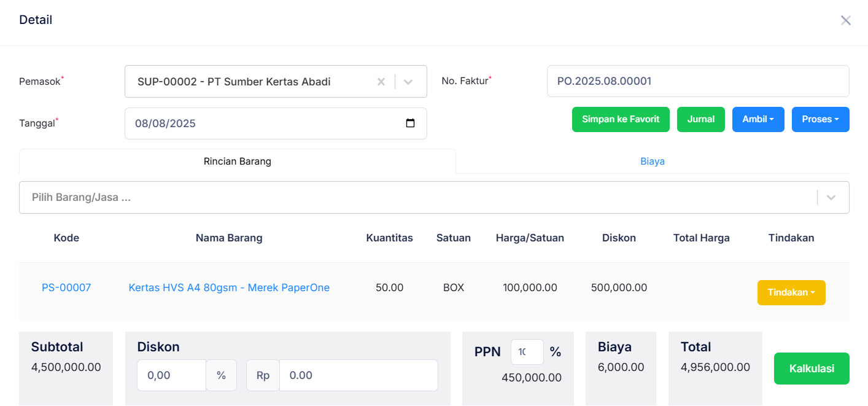Image resolution: width=868 pixels, height=406 pixels.
Task: Expand the Tindakan dropdown for Kertas HVS item
Action: (x=791, y=292)
